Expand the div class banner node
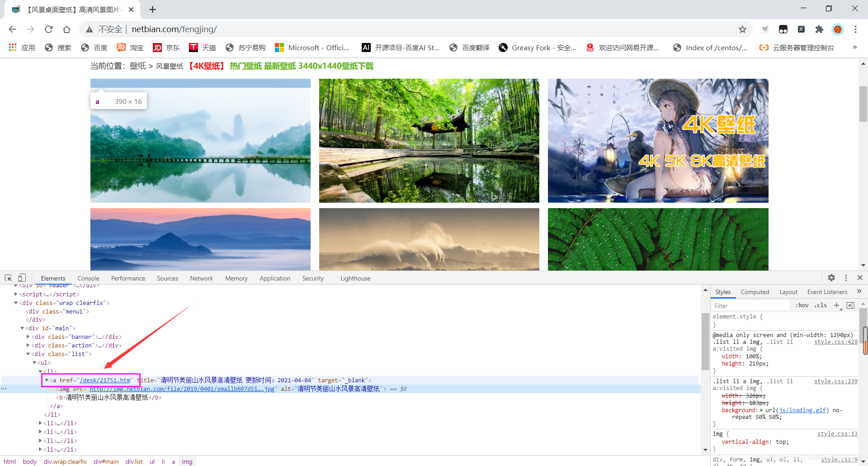This screenshot has height=466, width=868. point(28,337)
